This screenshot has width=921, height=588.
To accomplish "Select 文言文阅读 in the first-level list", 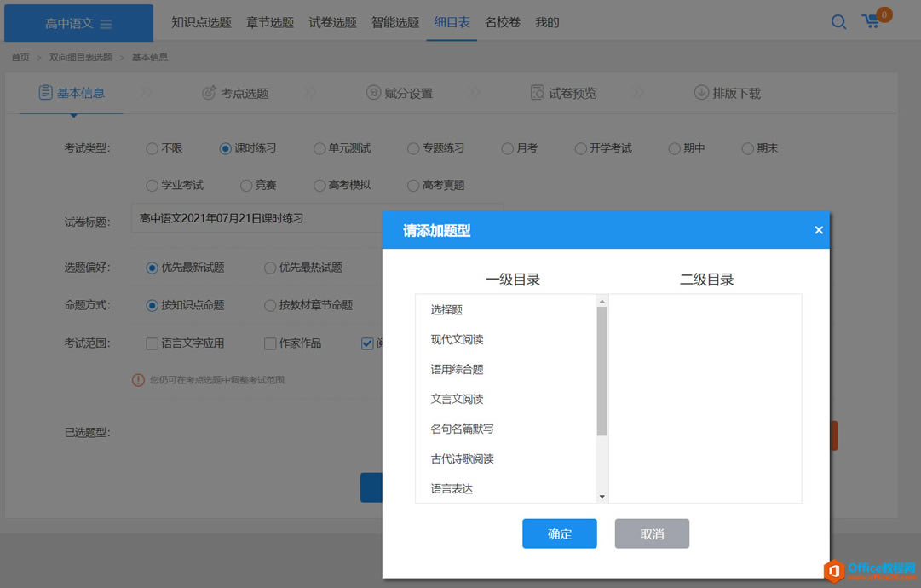I will tap(457, 399).
